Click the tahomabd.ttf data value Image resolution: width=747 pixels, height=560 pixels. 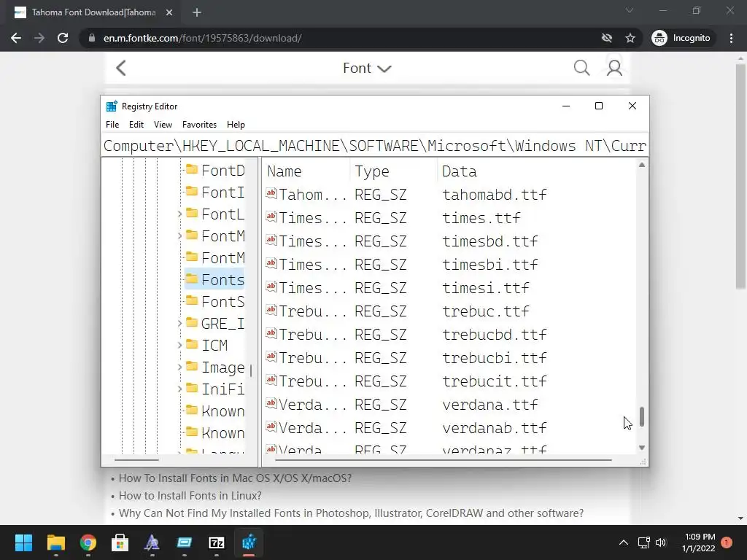point(494,194)
